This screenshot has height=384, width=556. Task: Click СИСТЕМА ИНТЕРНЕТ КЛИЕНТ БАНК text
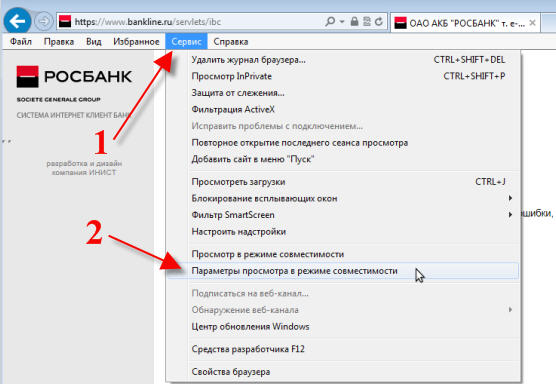74,115
